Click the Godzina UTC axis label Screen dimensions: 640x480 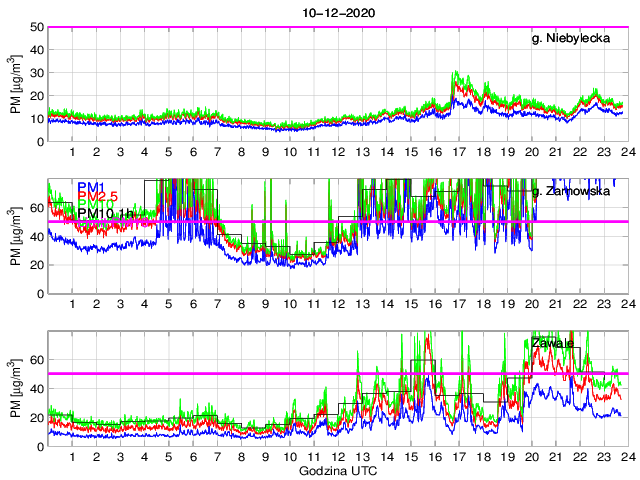coord(336,471)
